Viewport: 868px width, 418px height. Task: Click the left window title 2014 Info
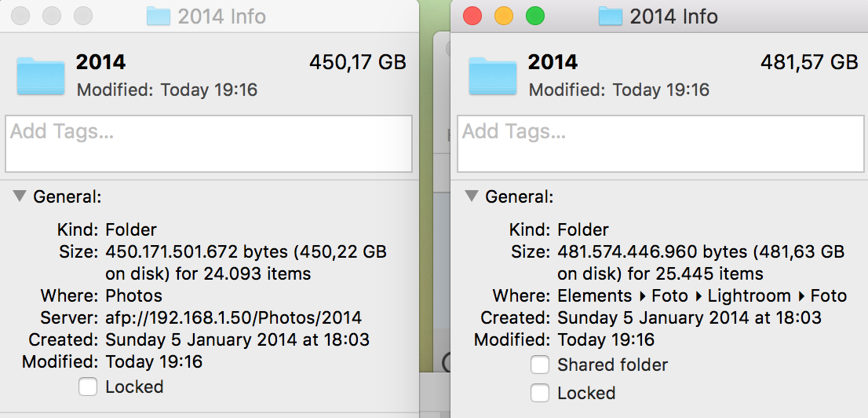(221, 16)
